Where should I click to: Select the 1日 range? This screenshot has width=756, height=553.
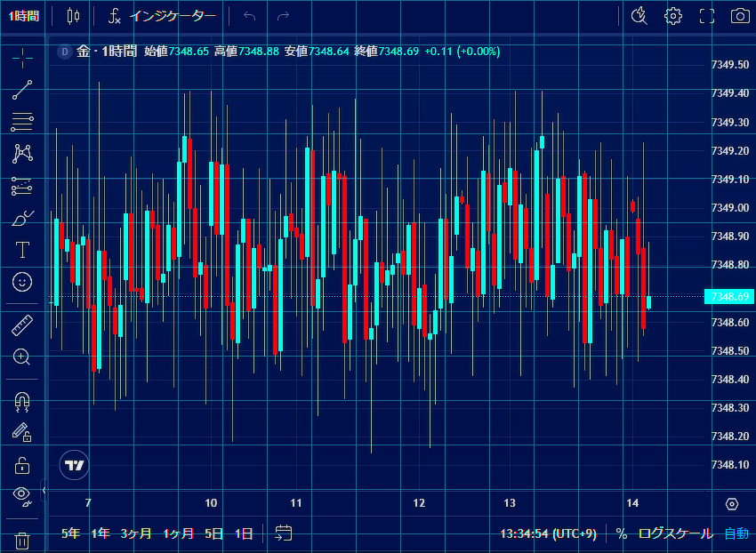click(x=244, y=533)
